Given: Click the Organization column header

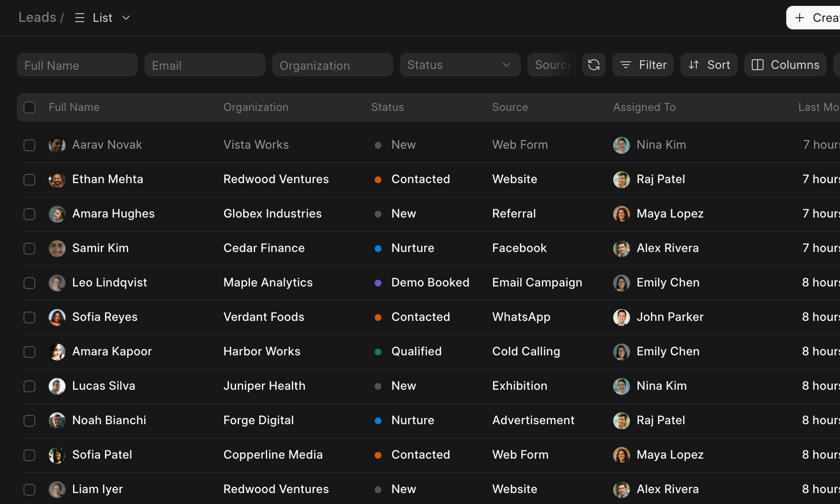Looking at the screenshot, I should 256,107.
